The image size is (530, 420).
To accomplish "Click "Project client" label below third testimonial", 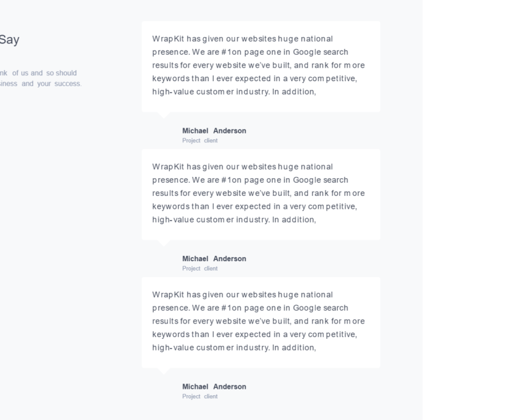I will 200,396.
